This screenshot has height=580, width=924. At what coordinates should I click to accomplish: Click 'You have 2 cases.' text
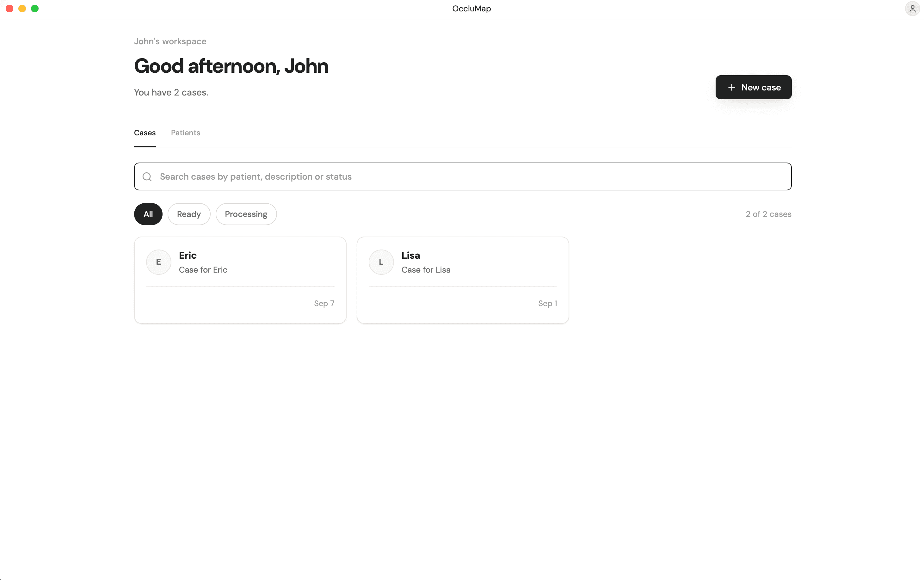(171, 92)
